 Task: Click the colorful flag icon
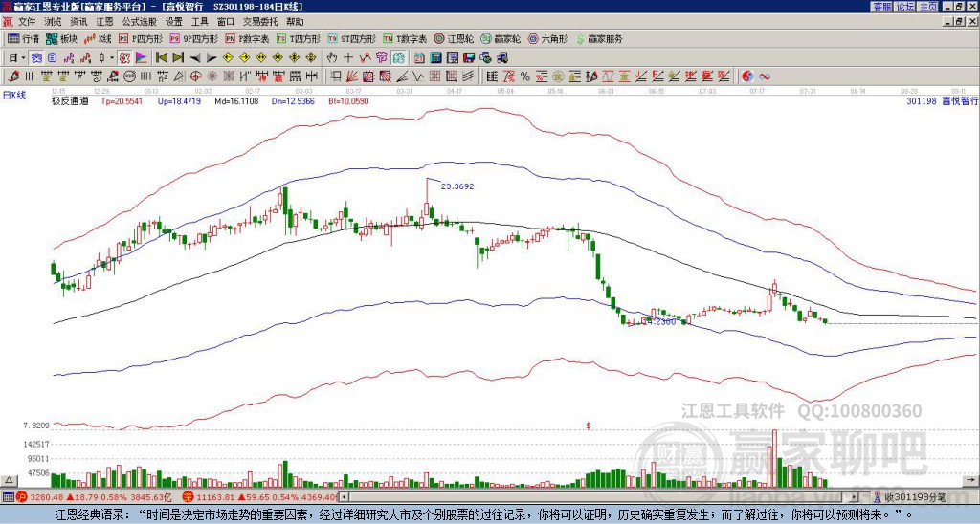(x=142, y=58)
